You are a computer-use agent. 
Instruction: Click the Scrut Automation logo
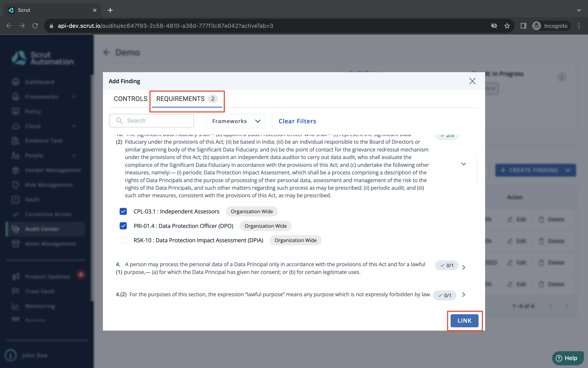(x=43, y=58)
